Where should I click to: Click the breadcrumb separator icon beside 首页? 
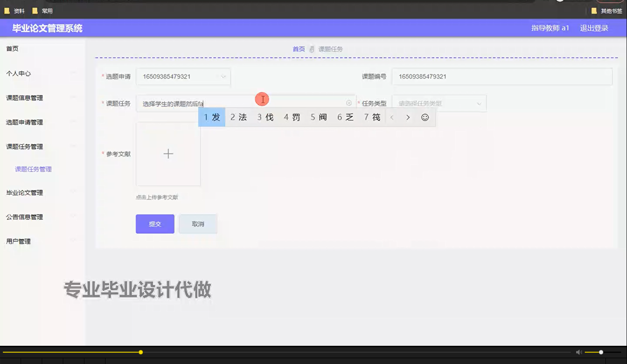click(x=311, y=49)
